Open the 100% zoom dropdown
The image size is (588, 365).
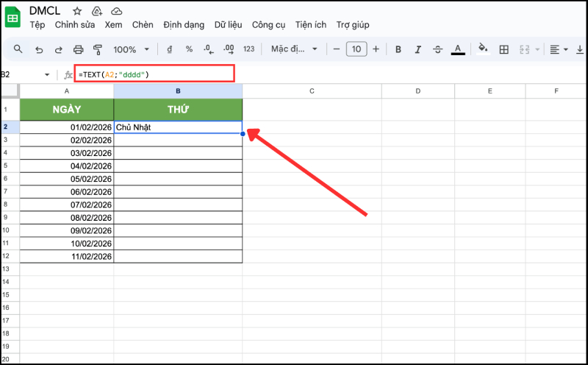point(131,49)
